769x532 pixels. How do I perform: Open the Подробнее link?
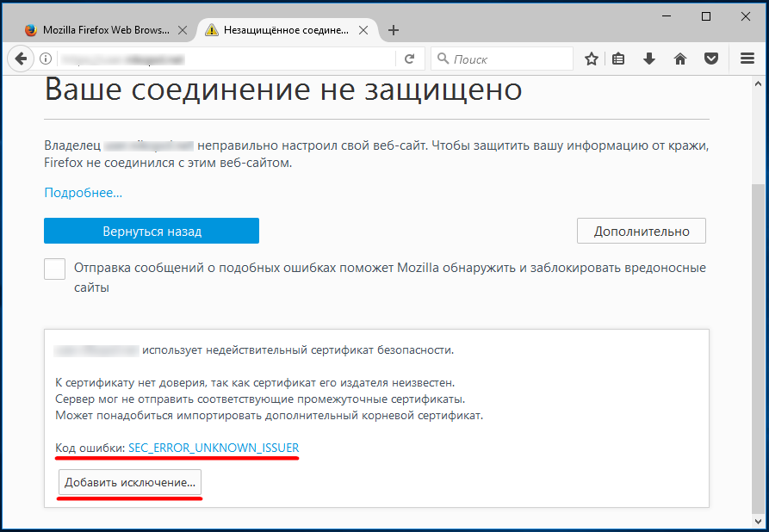coord(83,193)
